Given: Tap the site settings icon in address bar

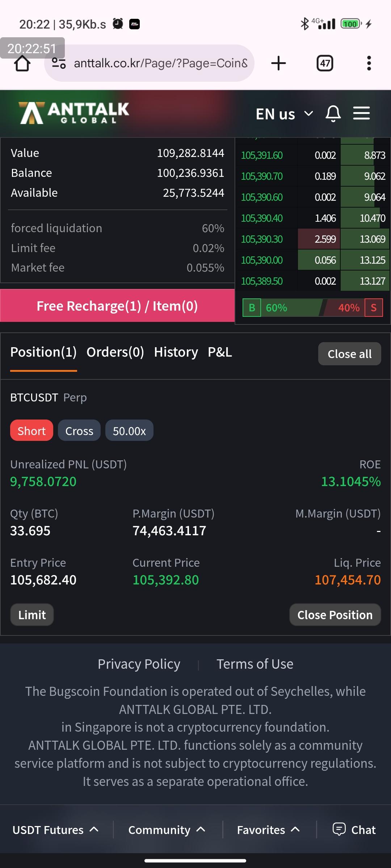Looking at the screenshot, I should tap(59, 63).
